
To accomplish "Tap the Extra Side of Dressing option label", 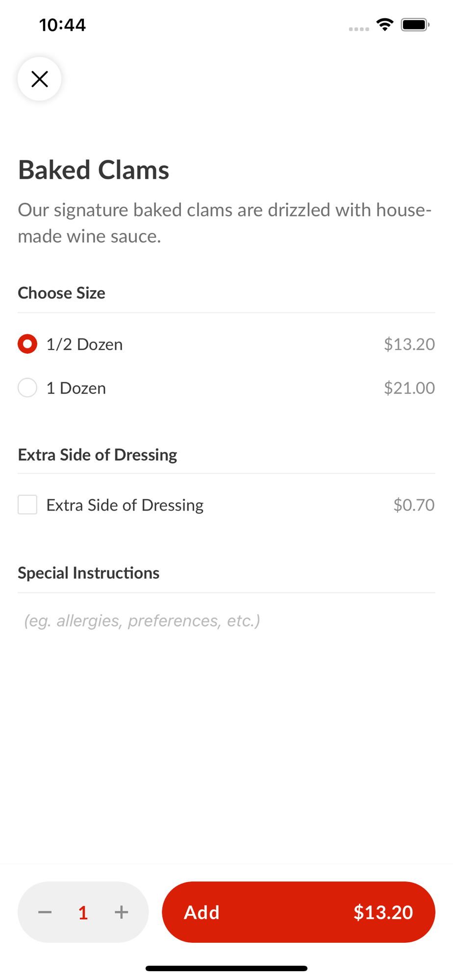I will (x=125, y=505).
